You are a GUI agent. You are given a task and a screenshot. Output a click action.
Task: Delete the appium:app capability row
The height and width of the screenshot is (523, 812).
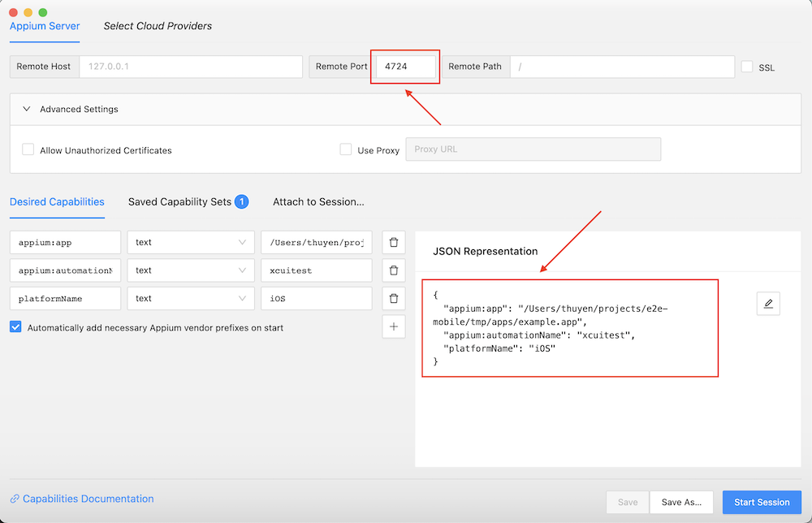point(394,242)
